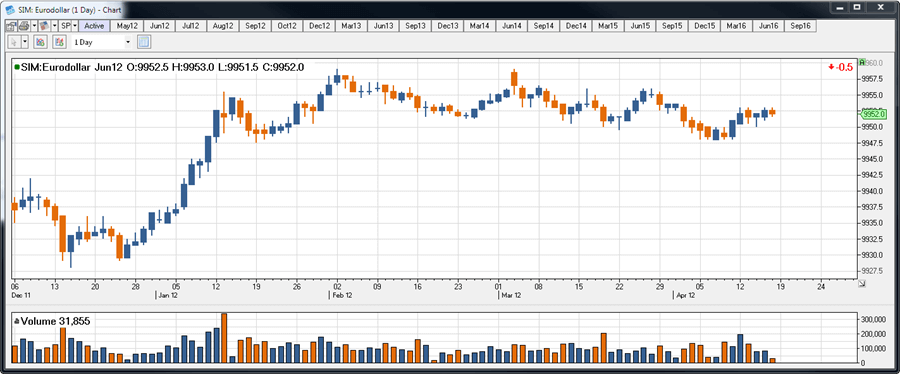Click the printer icon

click(x=24, y=26)
